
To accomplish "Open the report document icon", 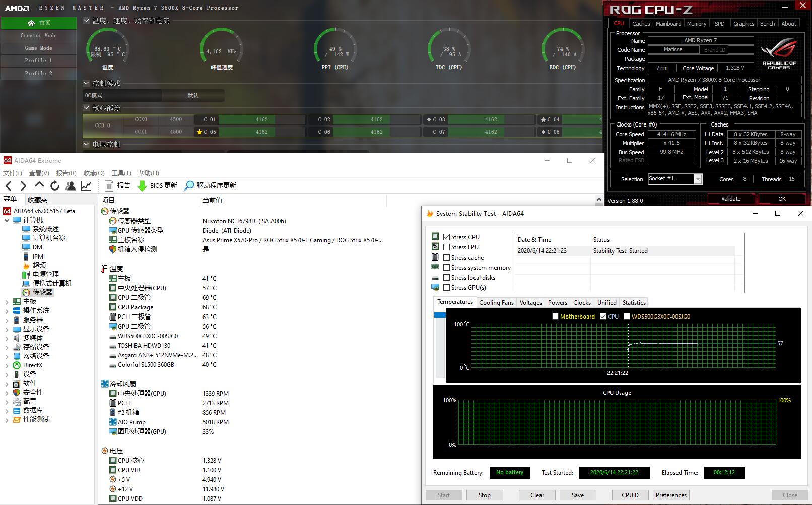I will point(109,186).
